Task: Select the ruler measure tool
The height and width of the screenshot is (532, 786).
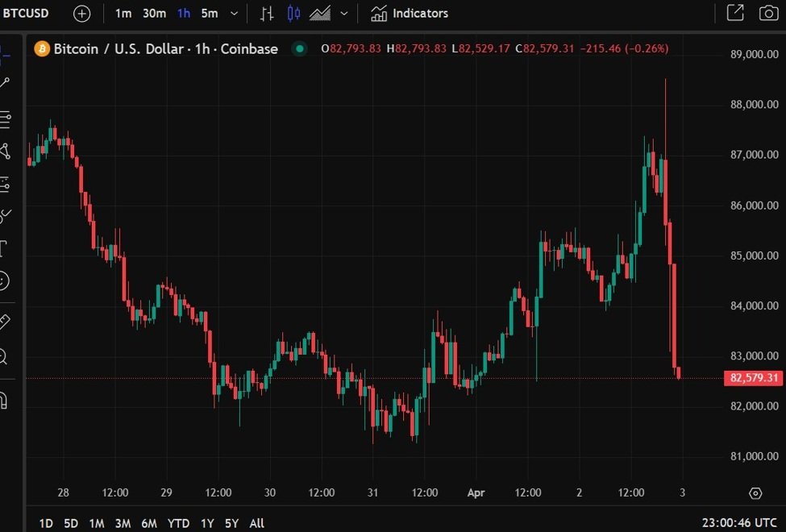Action: (x=4, y=321)
